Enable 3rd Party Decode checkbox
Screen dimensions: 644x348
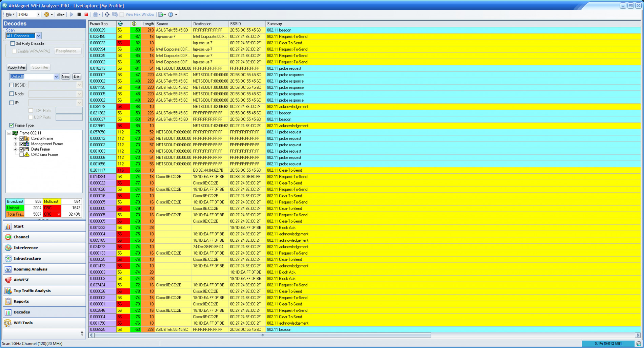click(x=13, y=44)
